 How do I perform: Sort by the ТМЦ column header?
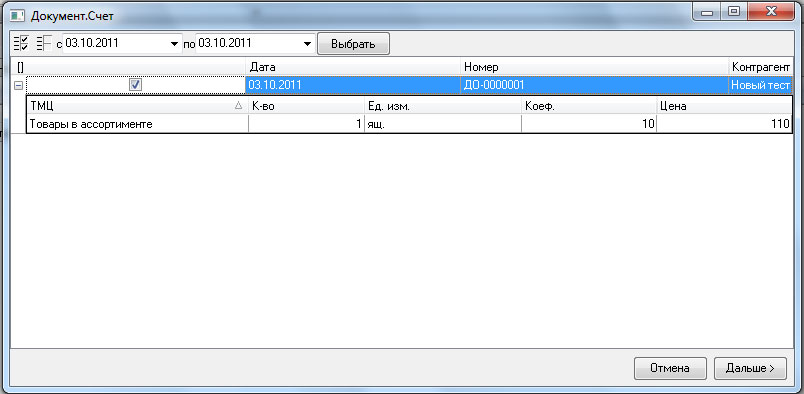point(137,106)
